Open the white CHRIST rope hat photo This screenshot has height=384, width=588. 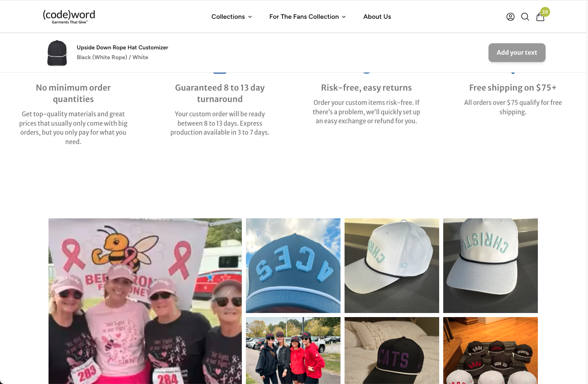coord(491,266)
